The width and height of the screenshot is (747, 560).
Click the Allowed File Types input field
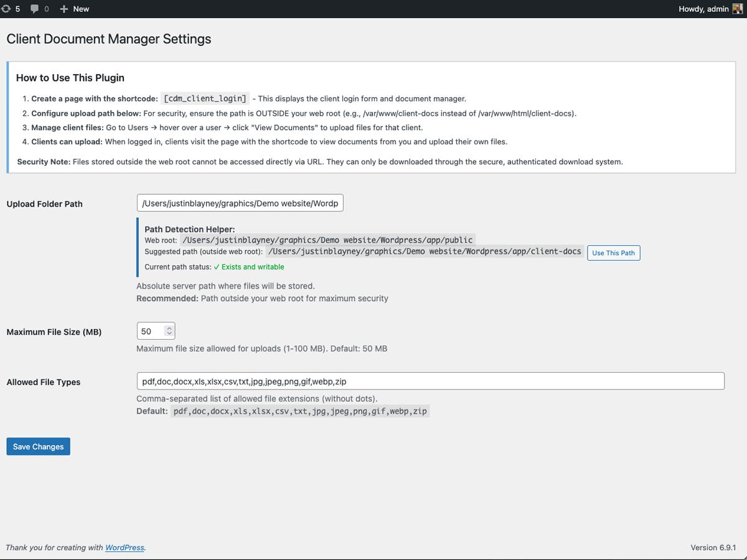coord(430,381)
